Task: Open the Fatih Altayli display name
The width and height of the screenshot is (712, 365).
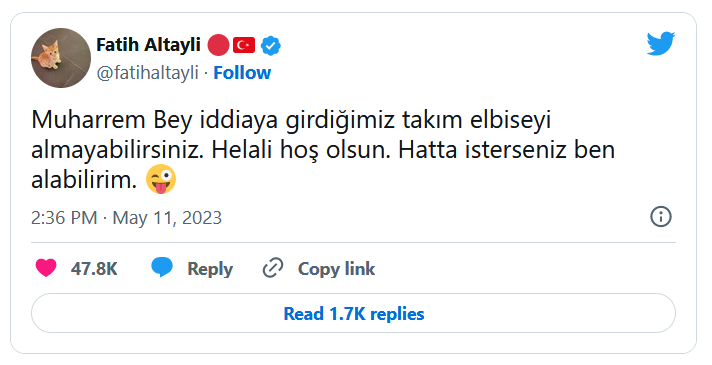Action: point(148,45)
